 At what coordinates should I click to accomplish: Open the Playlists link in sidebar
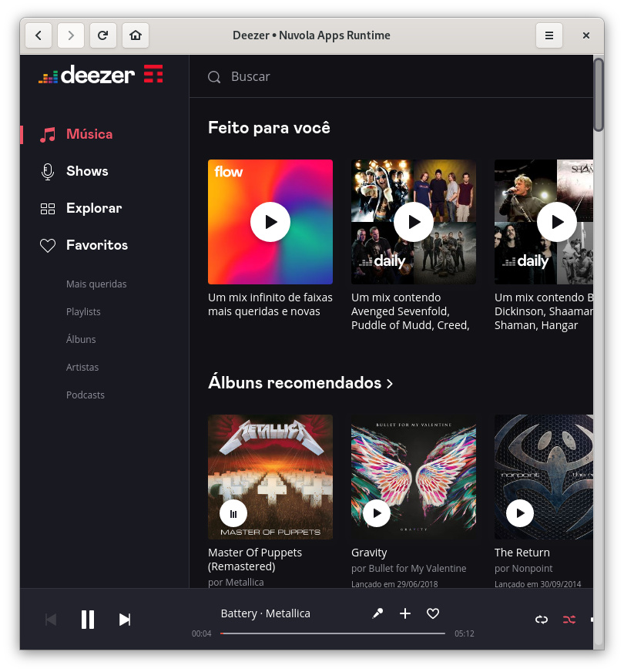click(x=83, y=312)
